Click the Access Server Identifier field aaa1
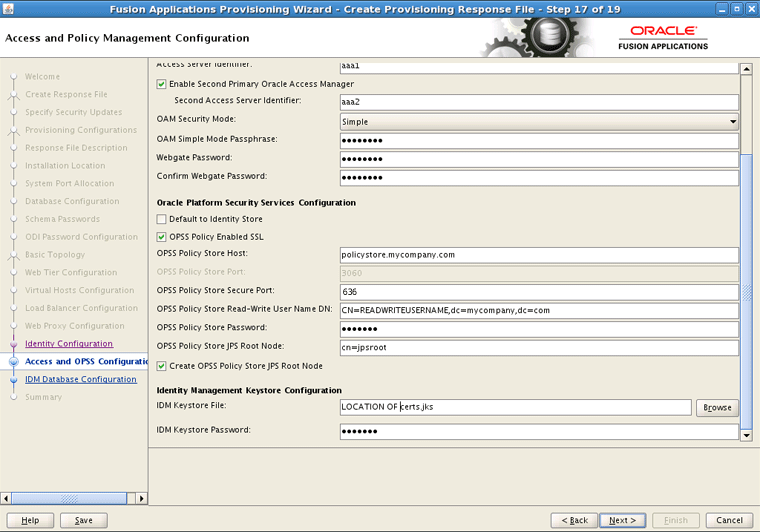The width and height of the screenshot is (760, 532). [539, 67]
